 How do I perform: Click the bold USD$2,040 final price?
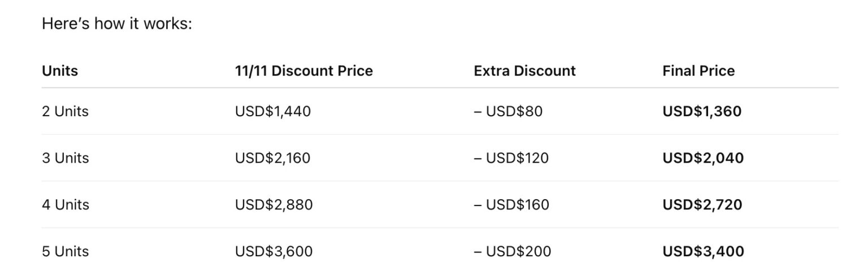[703, 158]
